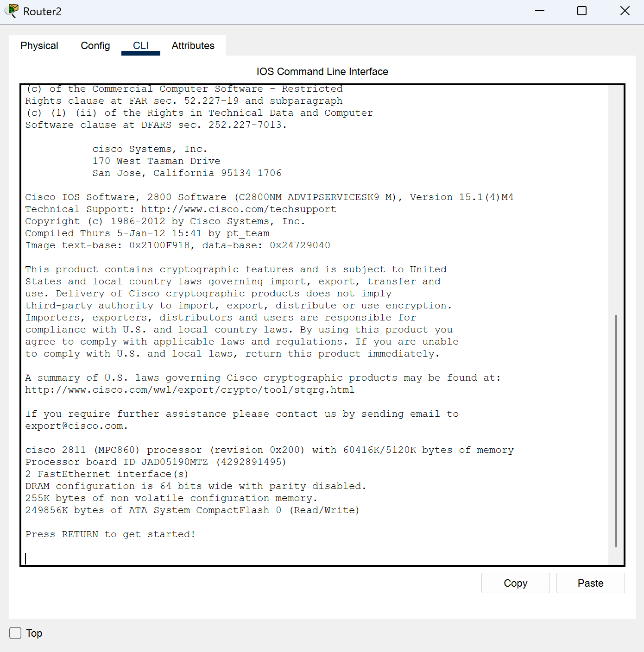Screen dimensions: 644x652
Task: Minimize the Router2 window
Action: tap(540, 11)
